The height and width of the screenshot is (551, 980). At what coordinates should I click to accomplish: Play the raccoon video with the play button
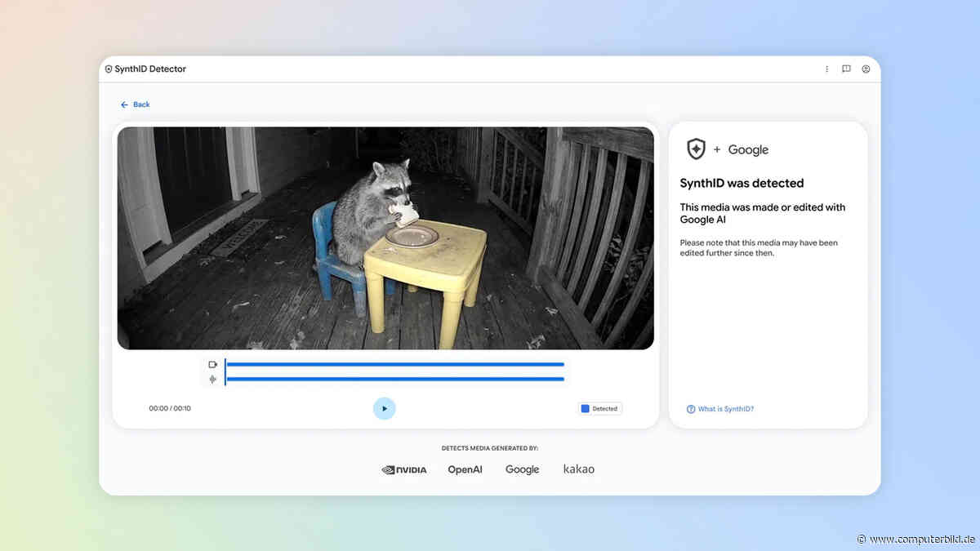point(384,408)
